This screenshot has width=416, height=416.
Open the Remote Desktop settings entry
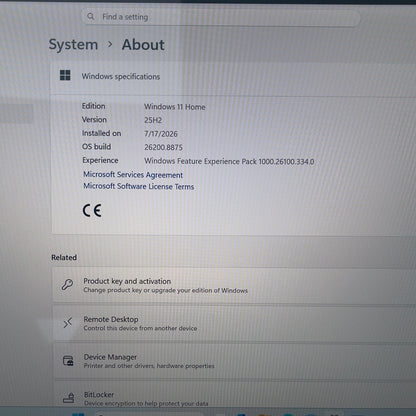pyautogui.click(x=234, y=323)
